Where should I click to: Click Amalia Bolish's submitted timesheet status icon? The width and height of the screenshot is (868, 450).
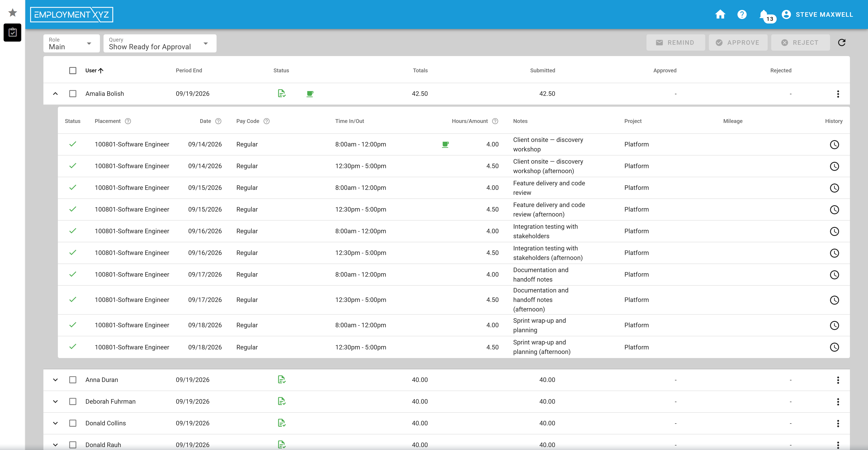tap(282, 93)
